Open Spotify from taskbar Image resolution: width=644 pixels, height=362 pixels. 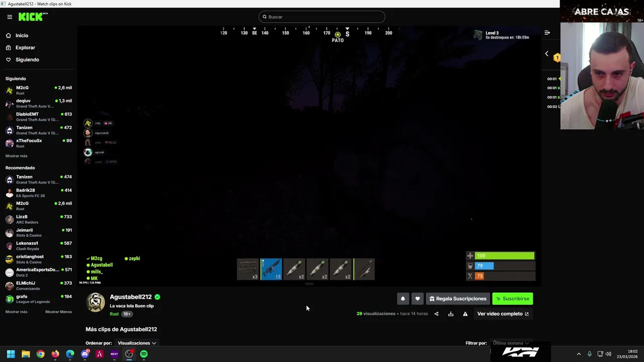[144, 354]
